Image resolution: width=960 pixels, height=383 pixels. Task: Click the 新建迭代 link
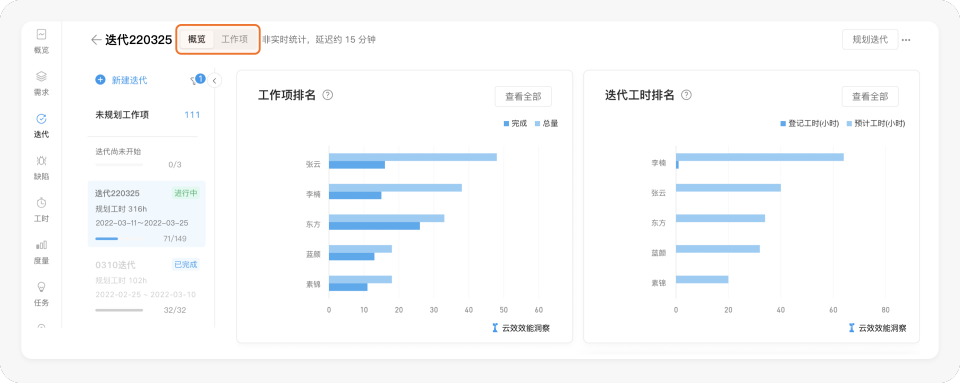pos(129,80)
